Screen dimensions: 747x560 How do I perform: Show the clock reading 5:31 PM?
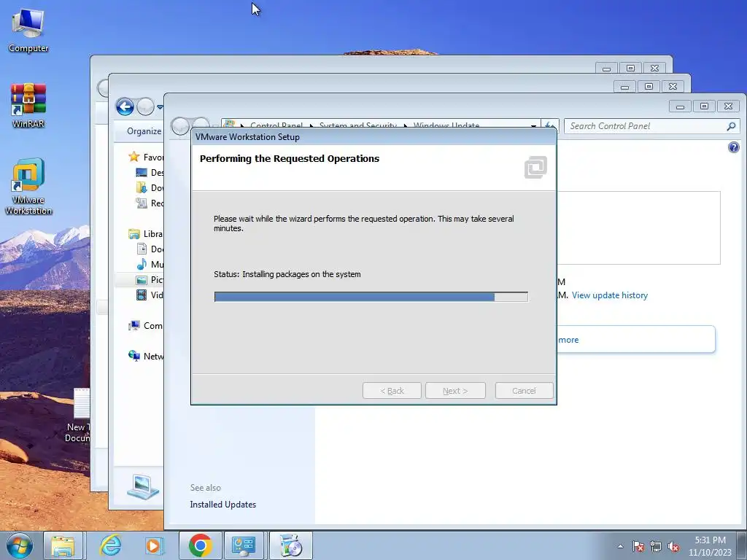coord(710,540)
